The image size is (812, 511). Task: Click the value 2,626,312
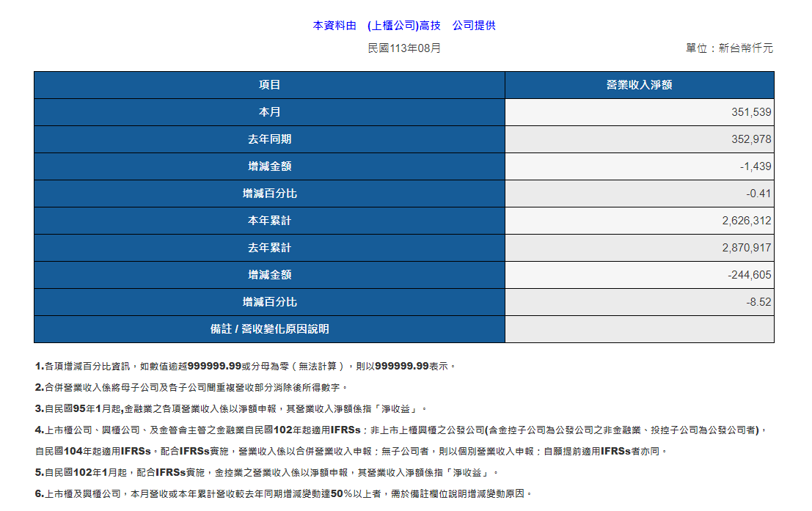[747, 221]
